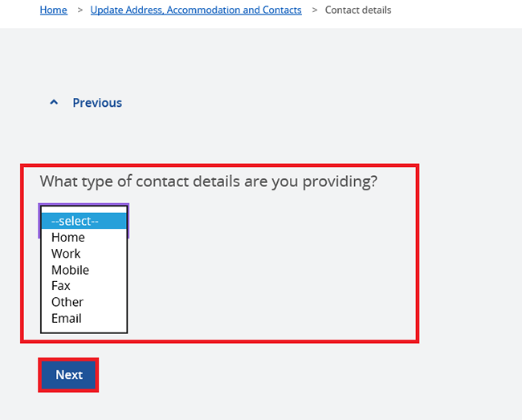This screenshot has height=420, width=522.
Task: Click the white header bar beside breadcrumbs
Action: (456, 14)
